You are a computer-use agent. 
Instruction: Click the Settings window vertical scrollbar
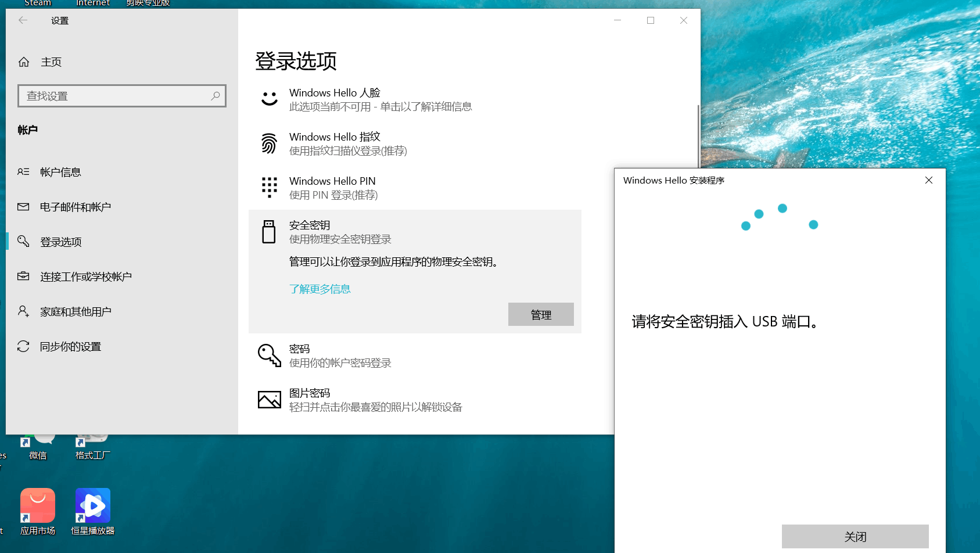pyautogui.click(x=698, y=137)
